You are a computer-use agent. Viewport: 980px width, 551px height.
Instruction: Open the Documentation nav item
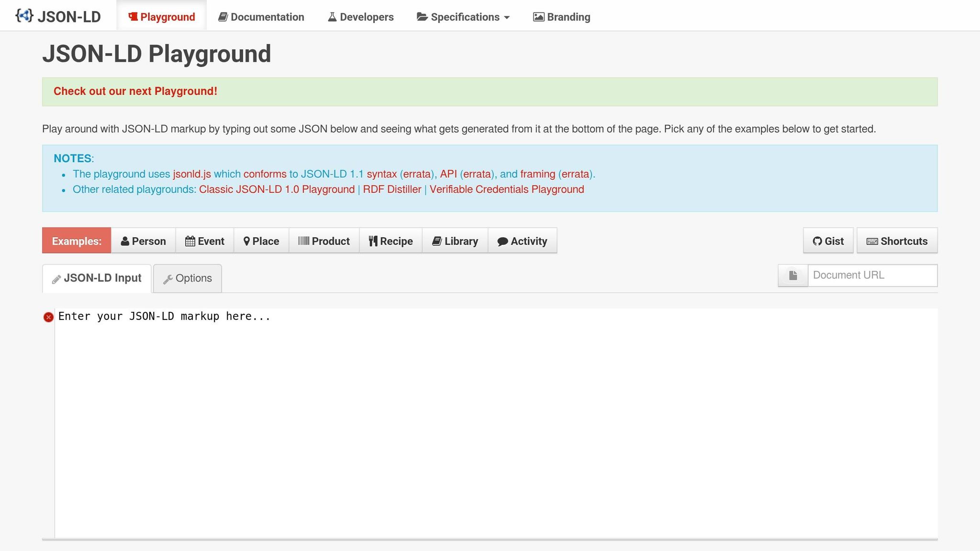click(x=261, y=17)
